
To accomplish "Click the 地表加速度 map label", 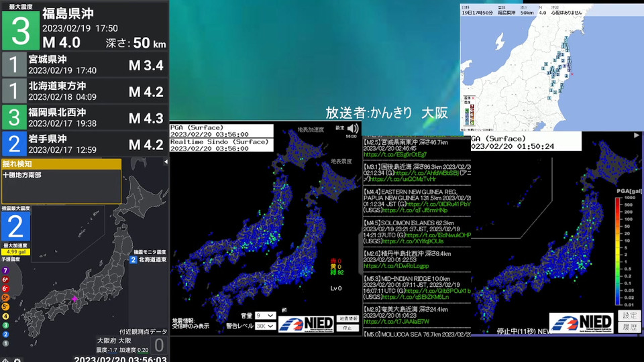I will click(311, 129).
